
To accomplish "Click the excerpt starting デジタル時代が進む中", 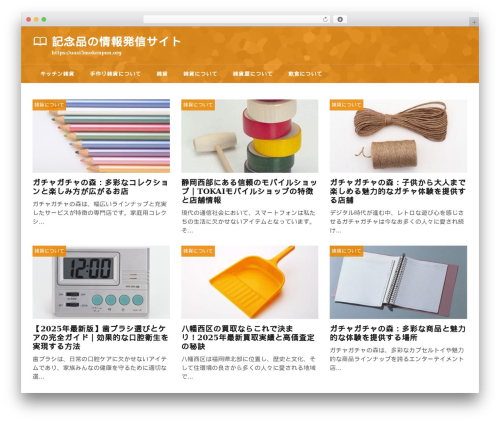I will tap(397, 221).
